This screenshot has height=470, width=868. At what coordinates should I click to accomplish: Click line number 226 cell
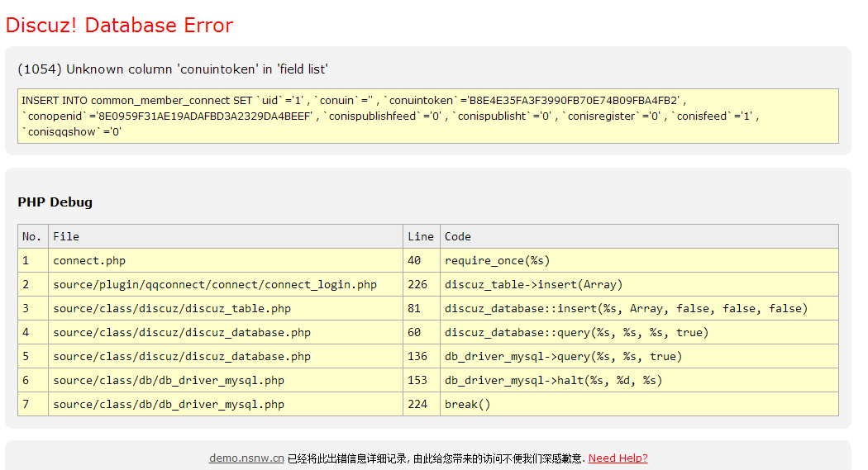coord(422,284)
